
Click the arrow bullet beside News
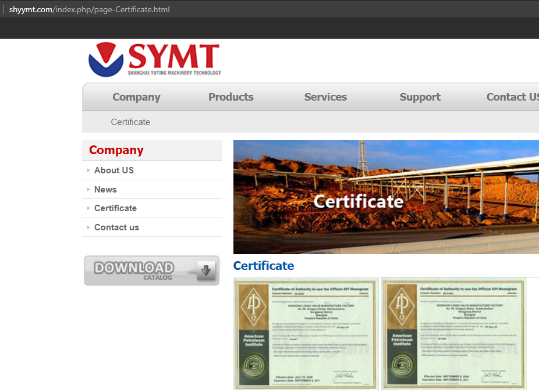tap(88, 190)
